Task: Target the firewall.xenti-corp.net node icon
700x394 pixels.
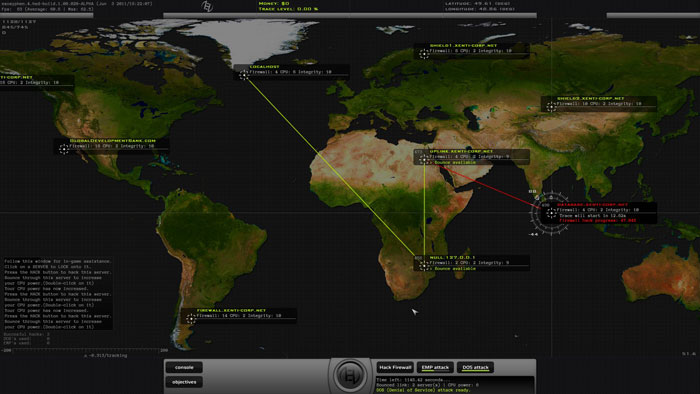Action: tap(191, 318)
